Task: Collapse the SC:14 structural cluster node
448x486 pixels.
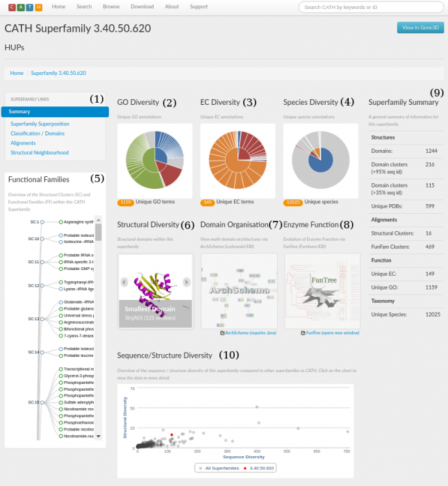Action: pos(42,352)
